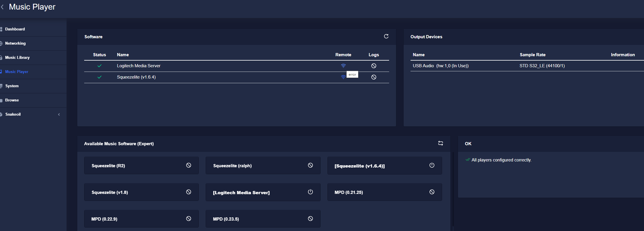The image size is (644, 231).
Task: Click the Software panel title
Action: [93, 37]
